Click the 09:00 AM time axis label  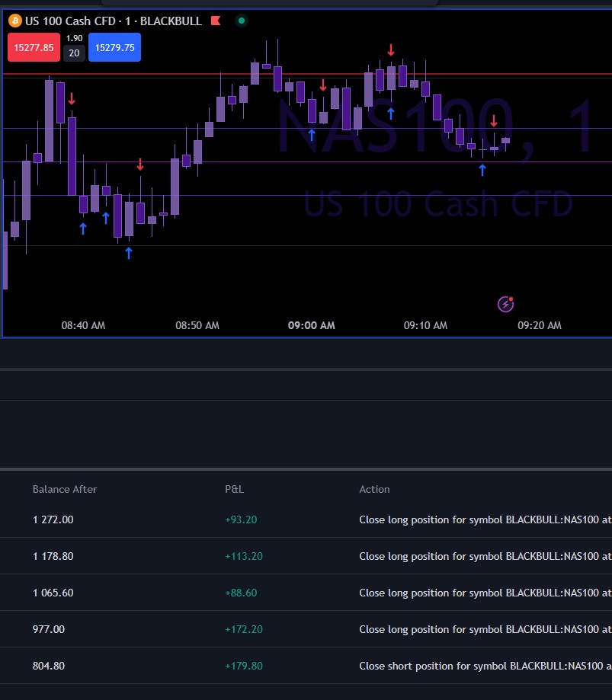(x=312, y=325)
